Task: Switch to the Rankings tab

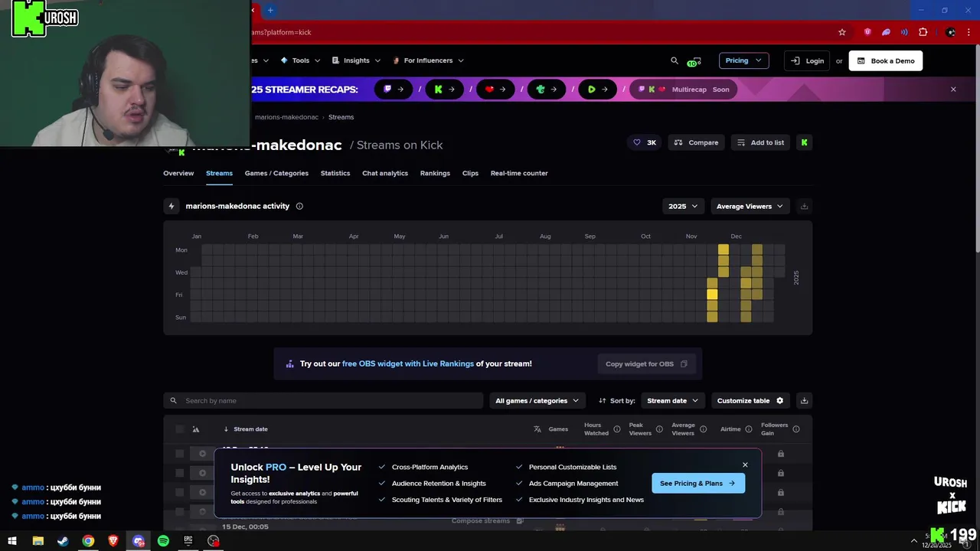Action: pyautogui.click(x=435, y=173)
